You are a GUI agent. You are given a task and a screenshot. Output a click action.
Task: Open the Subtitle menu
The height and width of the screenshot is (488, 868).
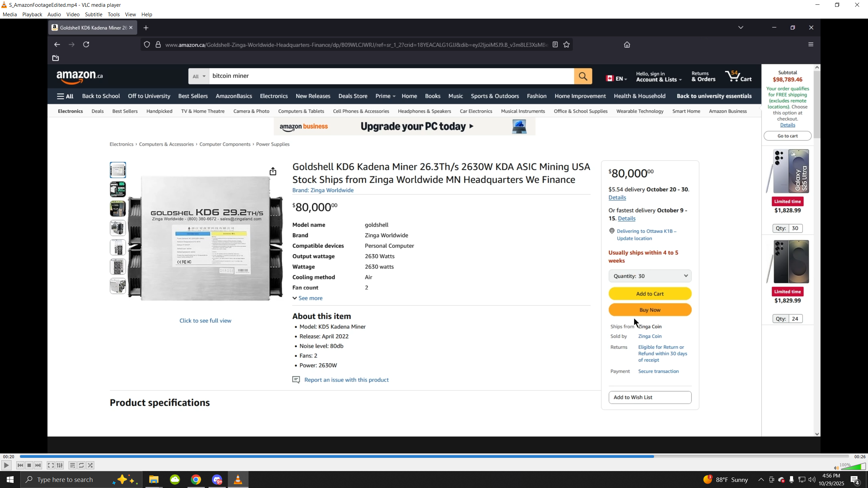tap(94, 14)
